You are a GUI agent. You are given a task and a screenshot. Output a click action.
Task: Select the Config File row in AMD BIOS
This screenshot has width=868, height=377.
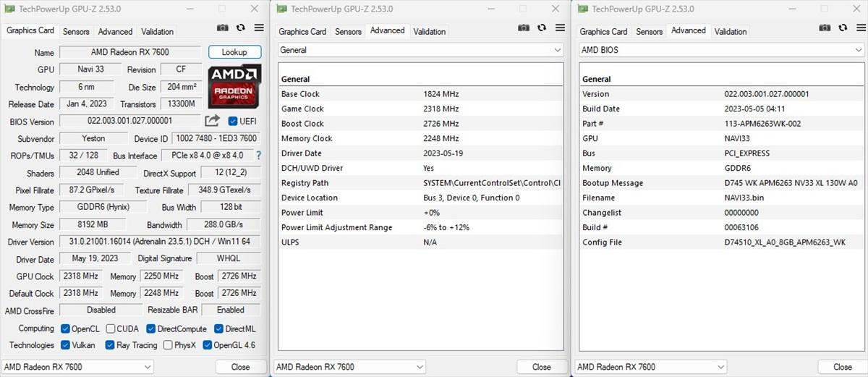tap(721, 242)
